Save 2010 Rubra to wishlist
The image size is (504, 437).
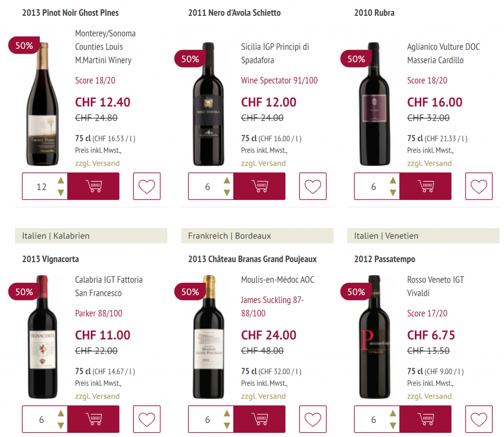click(x=478, y=186)
